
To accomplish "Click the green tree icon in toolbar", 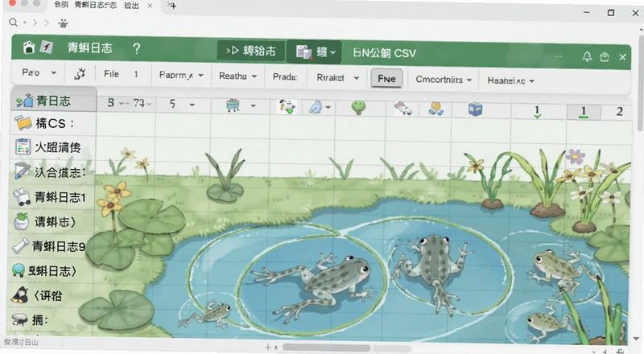I will coord(358,107).
